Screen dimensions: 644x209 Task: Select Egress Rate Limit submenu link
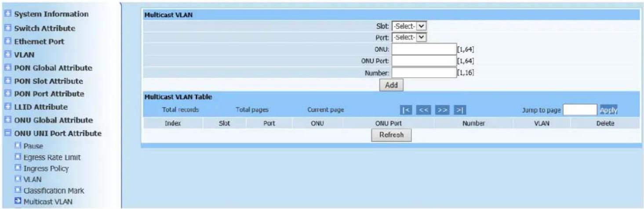coord(52,157)
